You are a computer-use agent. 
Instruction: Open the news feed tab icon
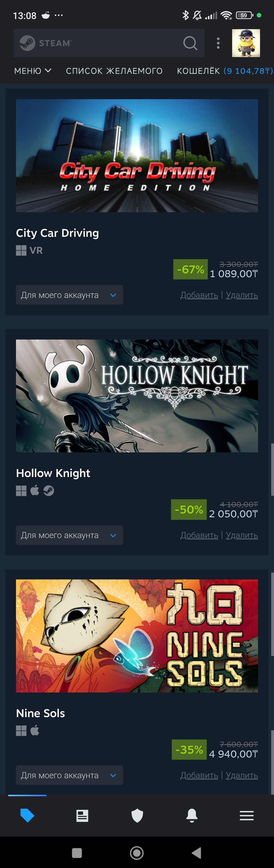[x=82, y=816]
